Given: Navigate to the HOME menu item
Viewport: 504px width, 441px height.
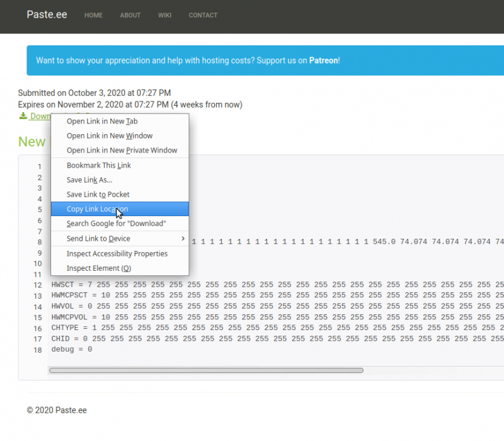Looking at the screenshot, I should [93, 15].
